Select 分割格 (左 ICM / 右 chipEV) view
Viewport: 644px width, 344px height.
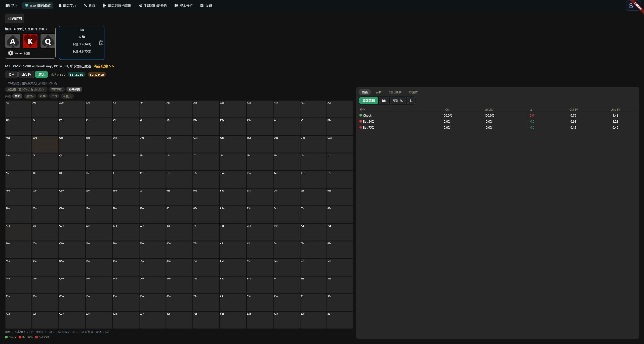coord(26,89)
